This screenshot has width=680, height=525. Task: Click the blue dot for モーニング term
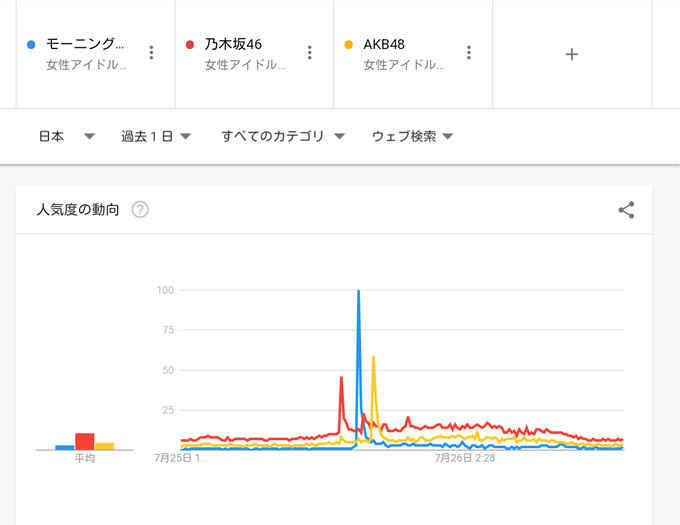(x=32, y=45)
